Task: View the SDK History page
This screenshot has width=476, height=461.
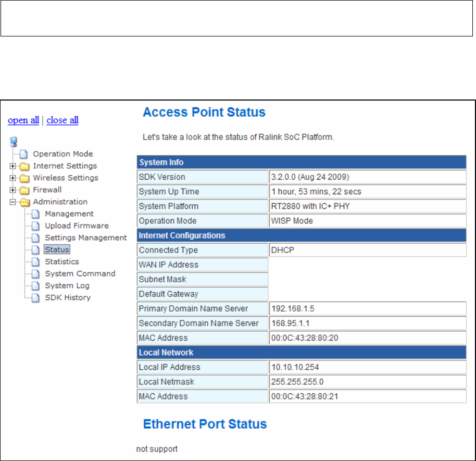Action: 68,297
